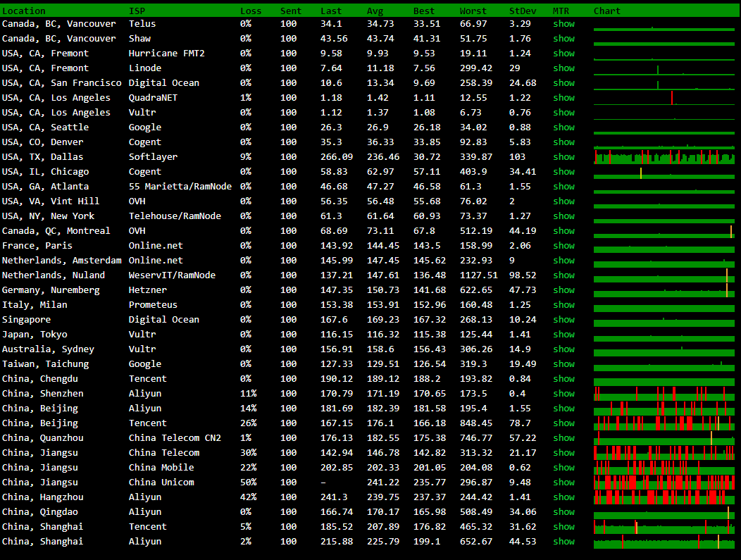Select the China Telecom CN2 ISP text
The height and width of the screenshot is (560, 741).
[x=175, y=438]
